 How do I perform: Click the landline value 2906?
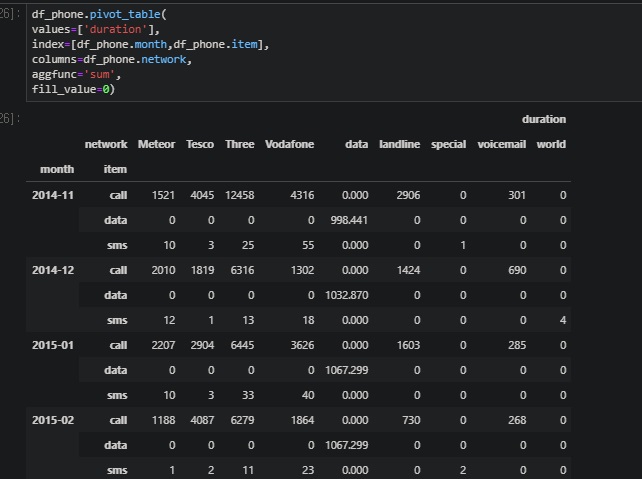click(408, 195)
